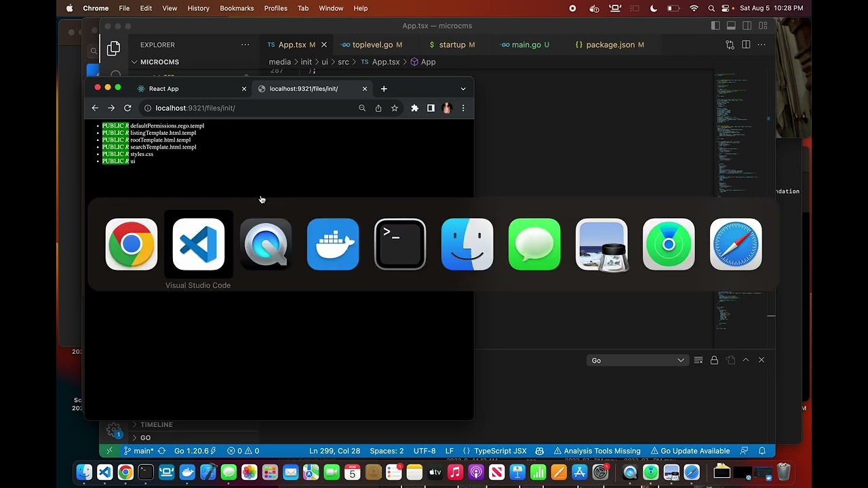Open the History menu in menu bar
The image size is (868, 488).
point(198,8)
